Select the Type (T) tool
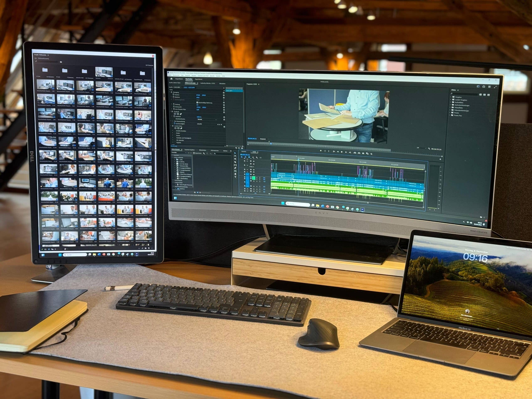The image size is (532, 399). click(x=235, y=177)
